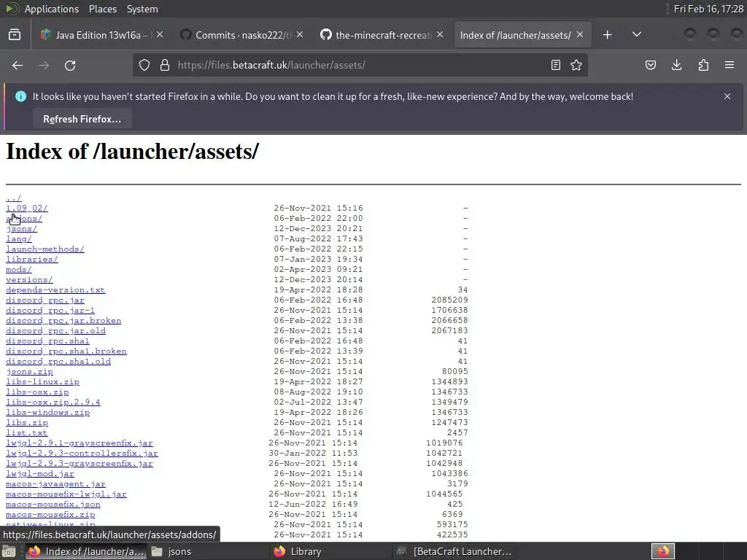Open the libraries/ folder link

32,260
